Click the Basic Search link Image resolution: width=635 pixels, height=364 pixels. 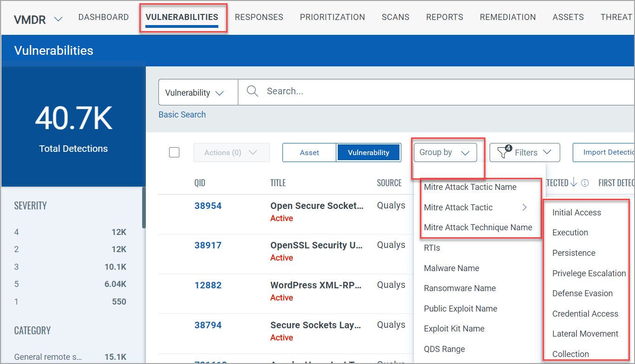coord(182,115)
